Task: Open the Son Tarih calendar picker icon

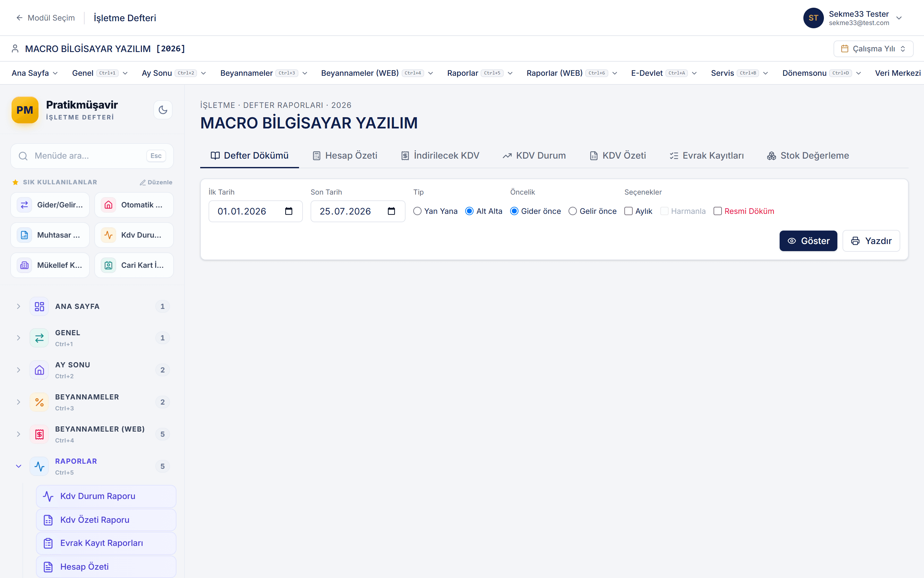Action: (391, 211)
